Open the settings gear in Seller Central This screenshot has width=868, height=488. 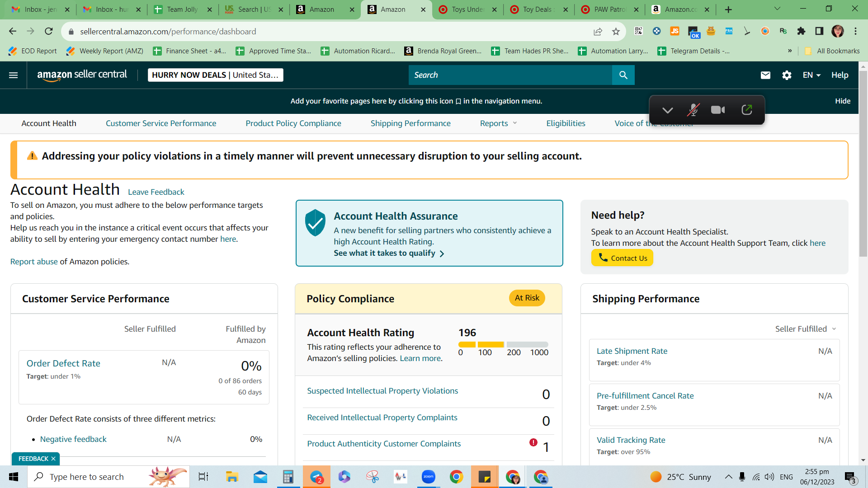coord(787,75)
